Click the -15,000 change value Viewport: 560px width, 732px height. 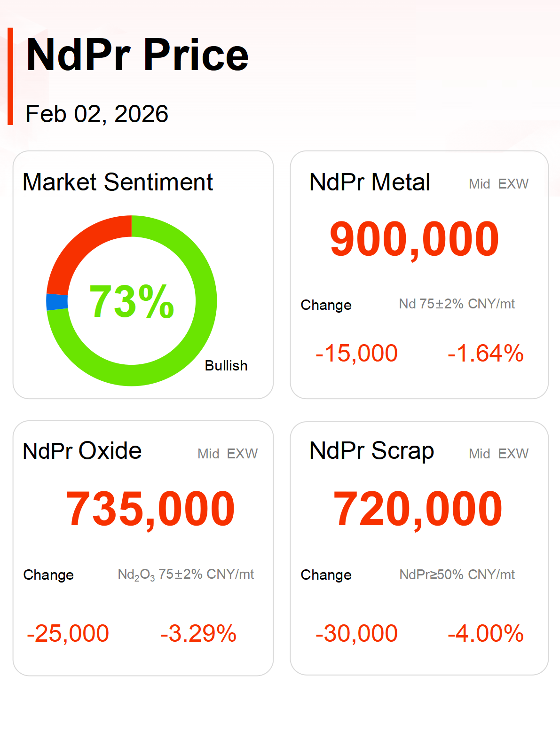[356, 354]
